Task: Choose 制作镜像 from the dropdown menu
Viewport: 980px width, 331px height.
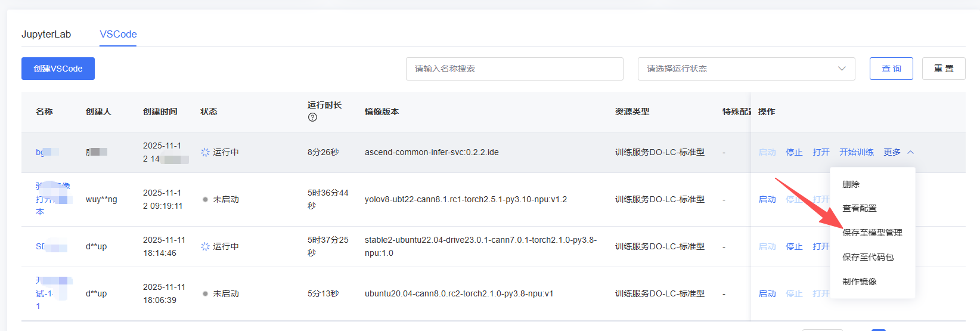Action: [x=859, y=281]
